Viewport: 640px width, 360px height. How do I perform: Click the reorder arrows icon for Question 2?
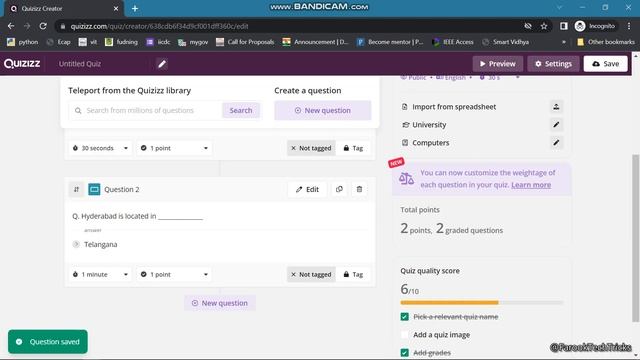pos(76,189)
